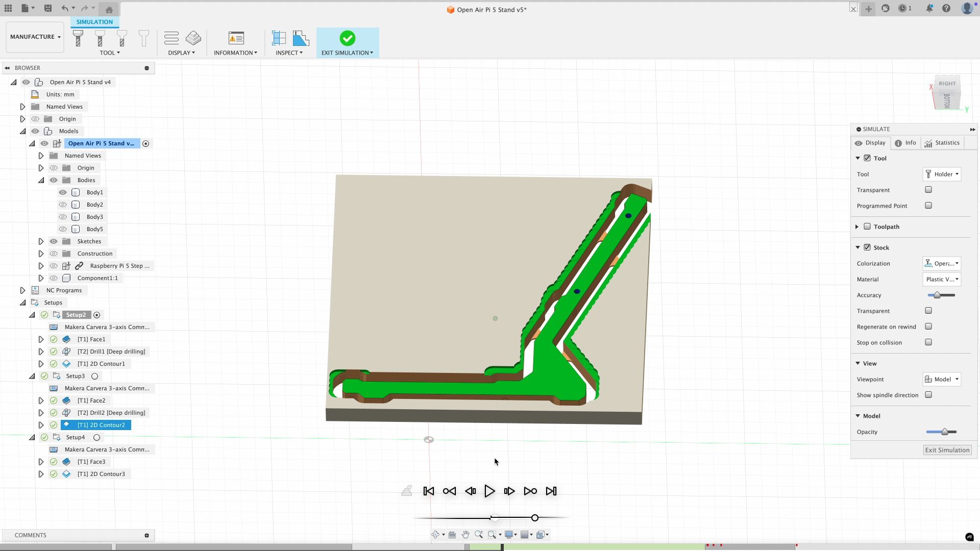980x551 pixels.
Task: Open the Colorization dropdown
Action: point(942,263)
